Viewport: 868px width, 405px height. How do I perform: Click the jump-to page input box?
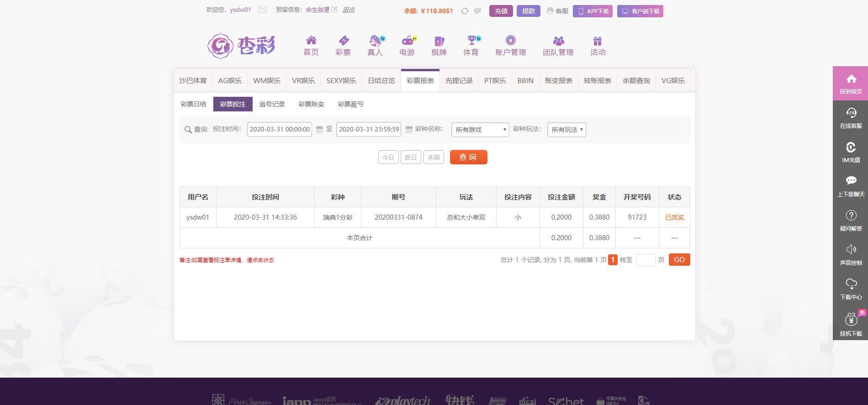click(x=646, y=260)
